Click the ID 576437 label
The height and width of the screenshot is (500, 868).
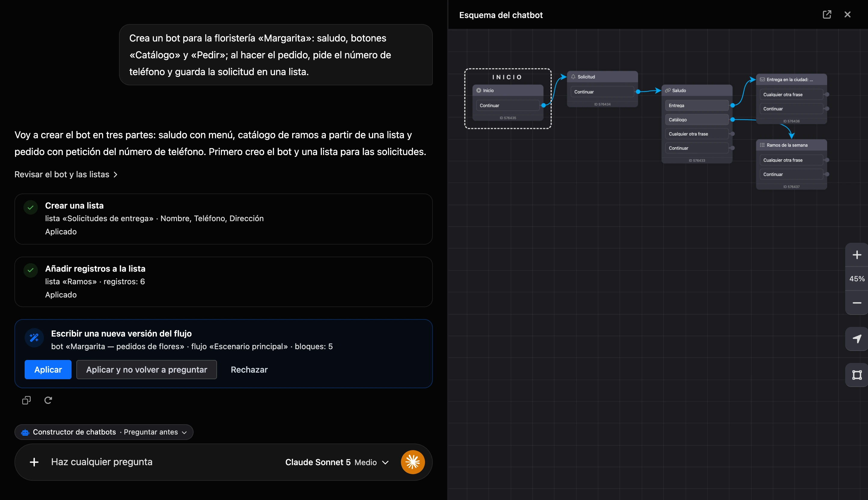pos(791,187)
